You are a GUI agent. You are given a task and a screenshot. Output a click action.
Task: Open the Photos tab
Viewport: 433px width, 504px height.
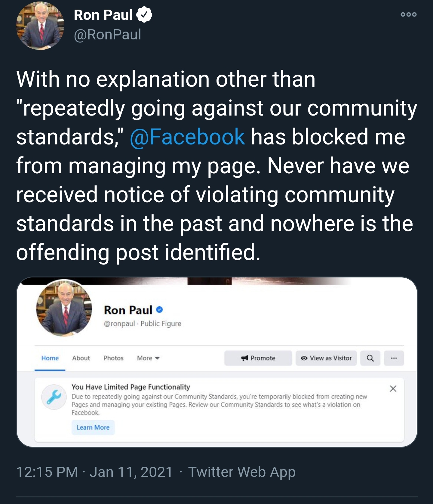[113, 358]
